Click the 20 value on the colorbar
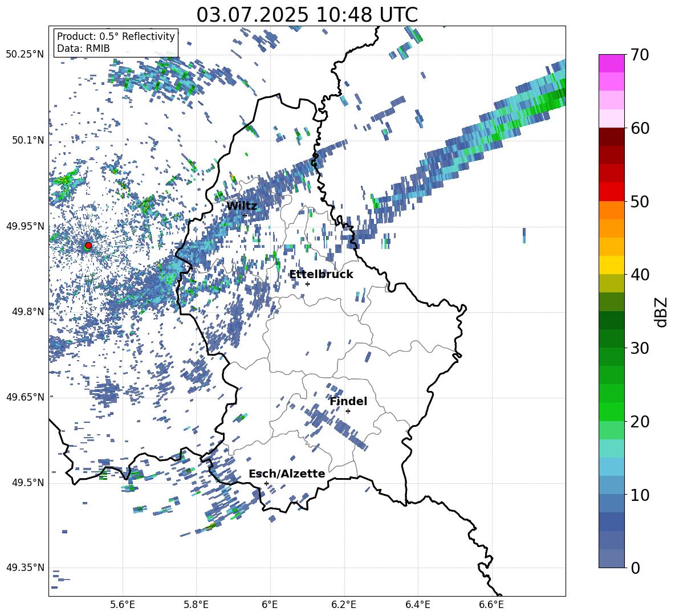Image resolution: width=675 pixels, height=616 pixels. point(639,422)
